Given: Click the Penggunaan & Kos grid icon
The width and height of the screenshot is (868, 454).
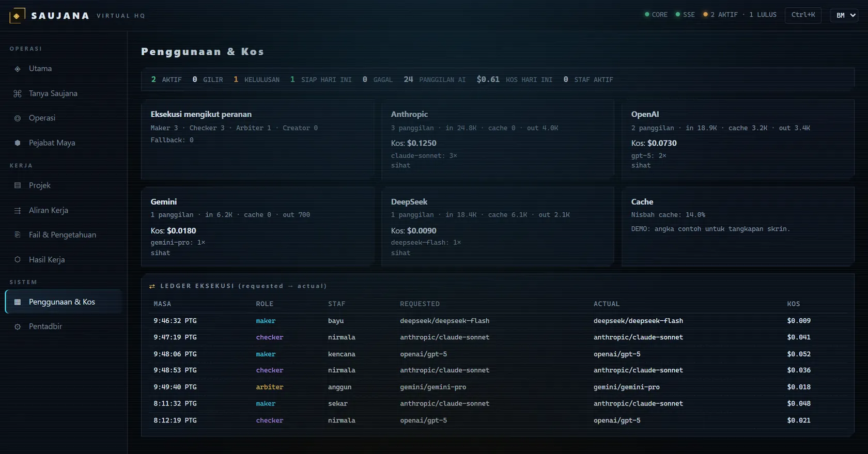Looking at the screenshot, I should point(18,302).
